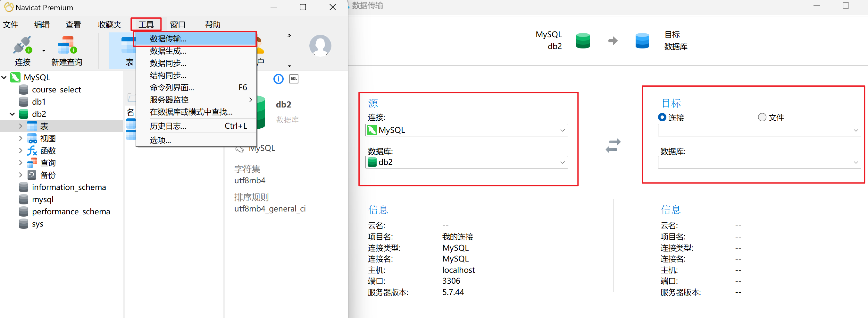Open the 连接 toolbar dropdown arrow
This screenshot has height=318, width=868.
coord(44,51)
